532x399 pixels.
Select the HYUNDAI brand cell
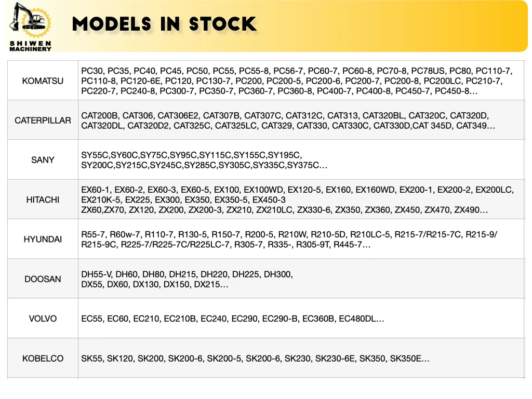click(x=43, y=240)
